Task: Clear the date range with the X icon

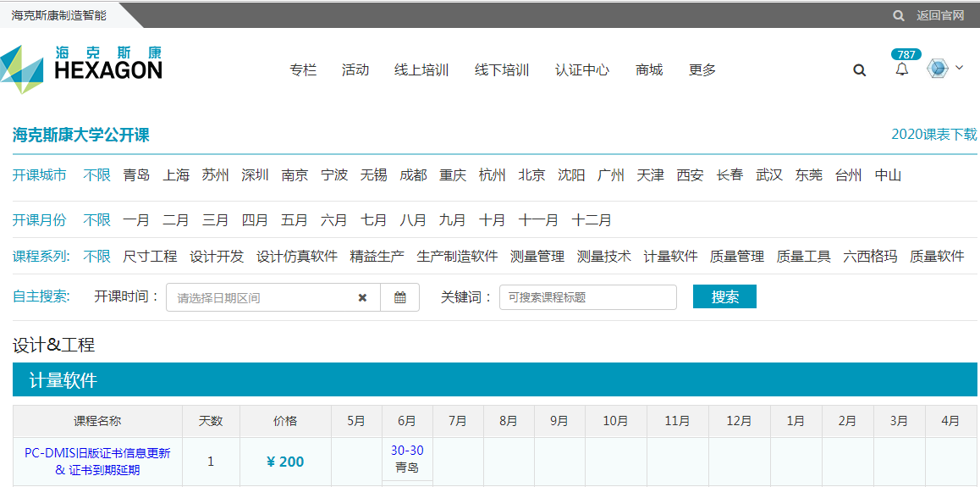Action: 362,297
